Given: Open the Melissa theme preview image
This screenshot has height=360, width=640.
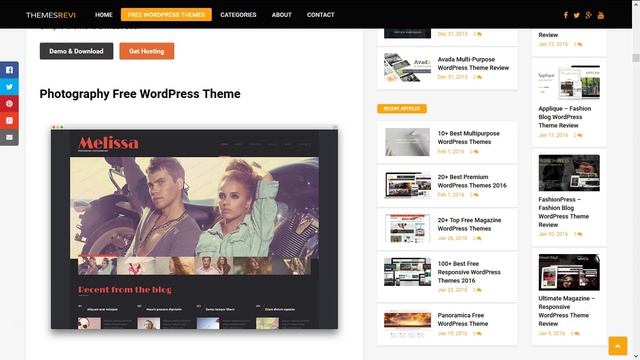Looking at the screenshot, I should click(x=194, y=227).
